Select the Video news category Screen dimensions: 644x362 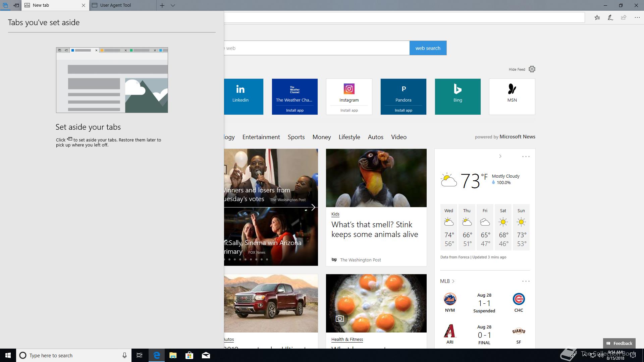[x=398, y=137]
